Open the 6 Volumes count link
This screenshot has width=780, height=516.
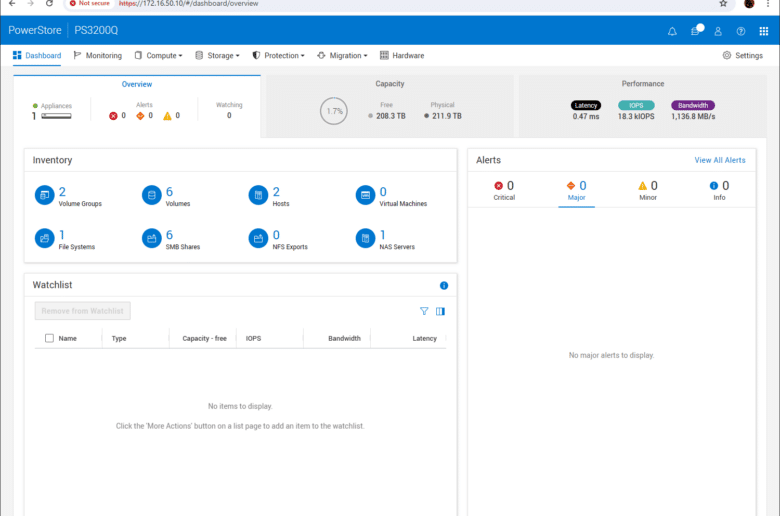pyautogui.click(x=170, y=192)
